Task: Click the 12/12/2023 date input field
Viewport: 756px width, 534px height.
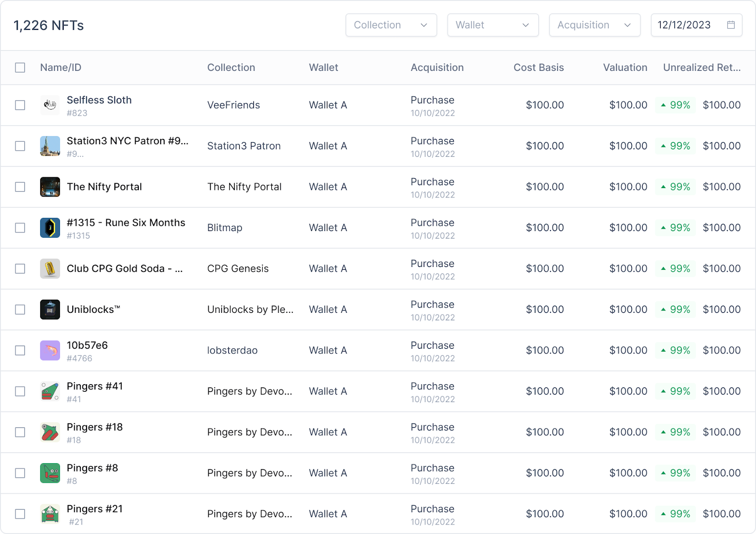Action: pyautogui.click(x=684, y=25)
